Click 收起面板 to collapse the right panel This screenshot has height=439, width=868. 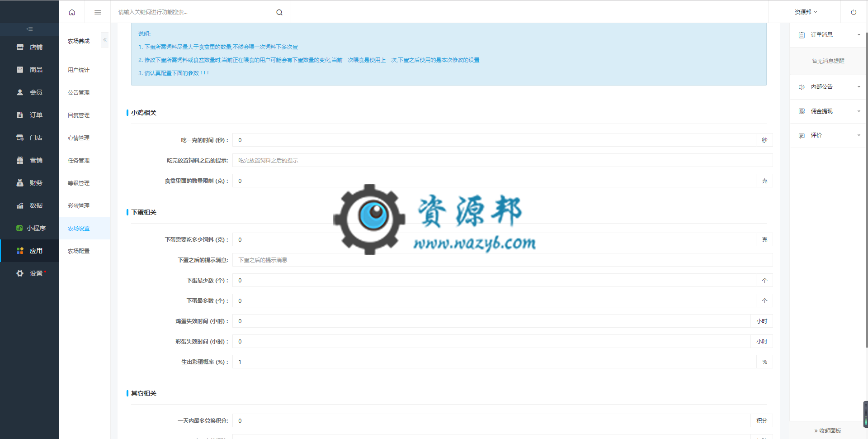point(827,431)
